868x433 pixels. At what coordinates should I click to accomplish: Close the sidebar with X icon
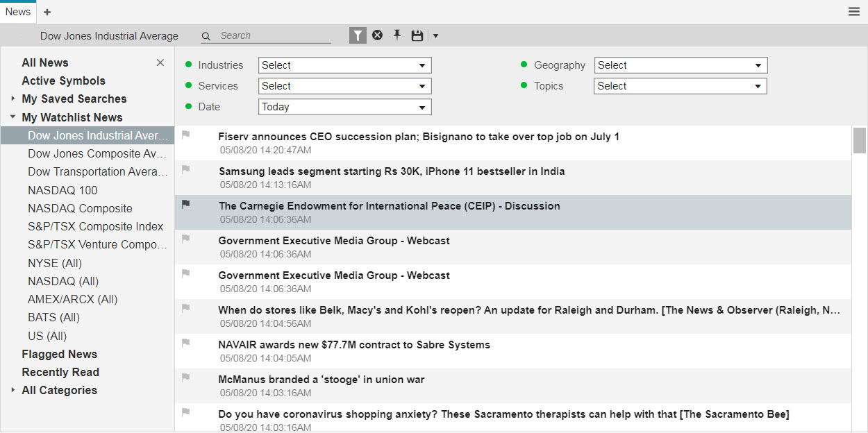[x=160, y=62]
